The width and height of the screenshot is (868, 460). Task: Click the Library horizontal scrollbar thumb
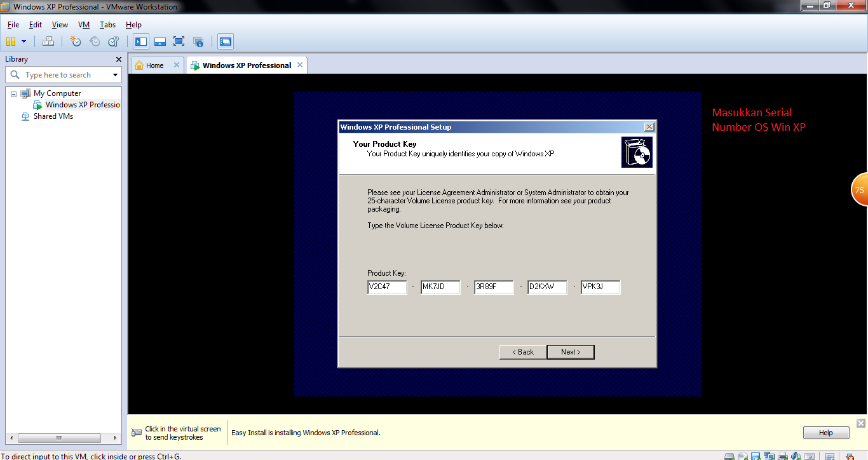click(59, 438)
